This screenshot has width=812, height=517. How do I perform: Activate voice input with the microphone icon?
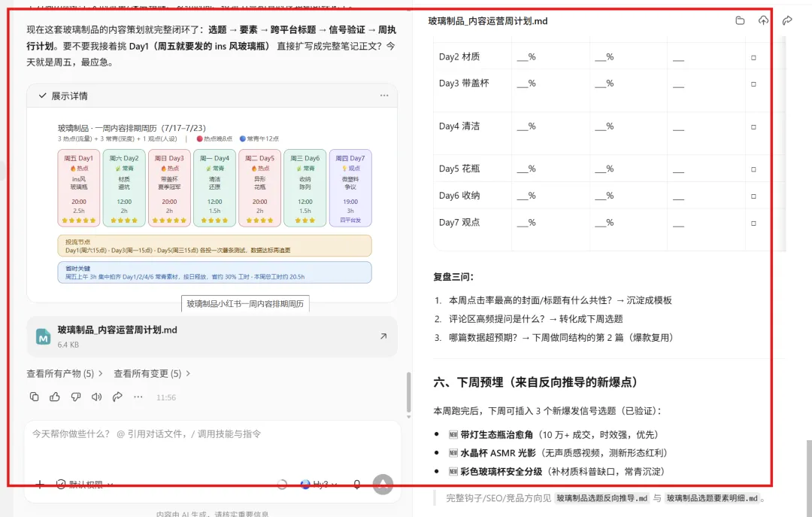(357, 484)
